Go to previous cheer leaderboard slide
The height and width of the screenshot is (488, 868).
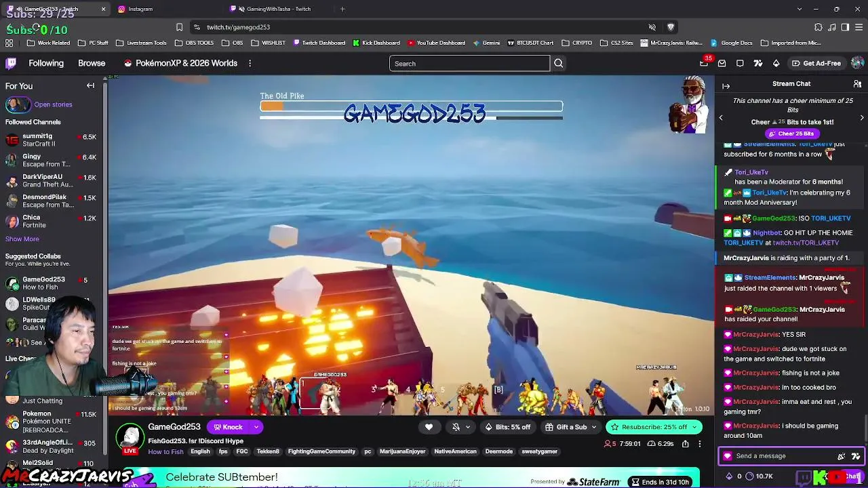pos(721,117)
